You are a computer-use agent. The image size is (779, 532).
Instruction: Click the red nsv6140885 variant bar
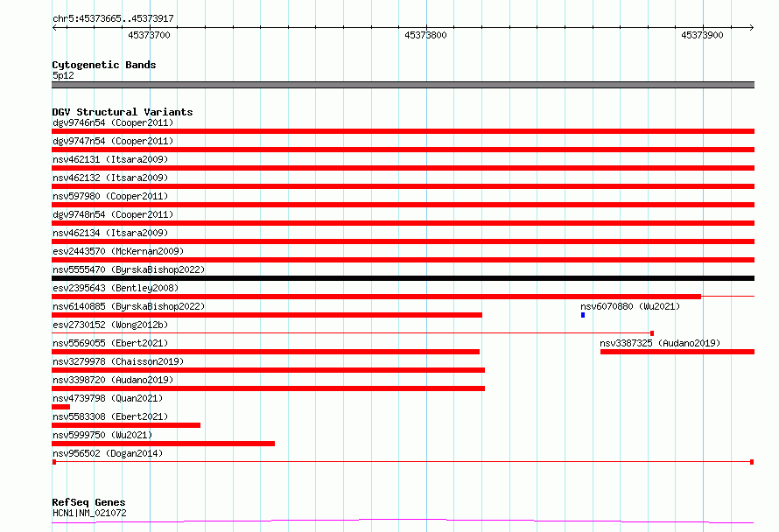click(x=267, y=315)
